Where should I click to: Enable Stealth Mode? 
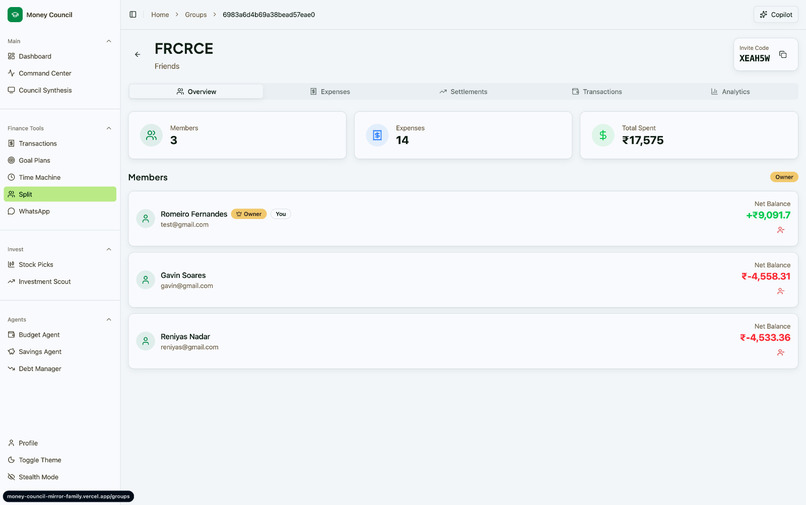(60, 477)
